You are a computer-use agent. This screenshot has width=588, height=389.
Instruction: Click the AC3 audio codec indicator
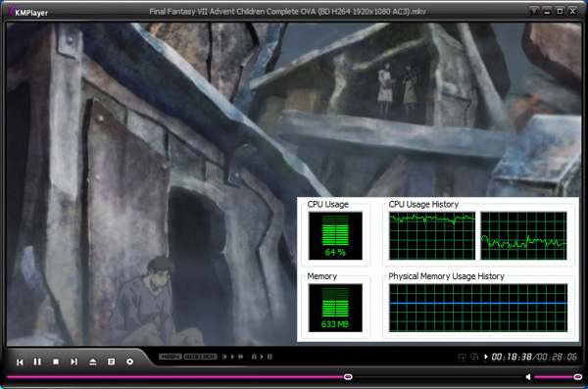point(192,357)
